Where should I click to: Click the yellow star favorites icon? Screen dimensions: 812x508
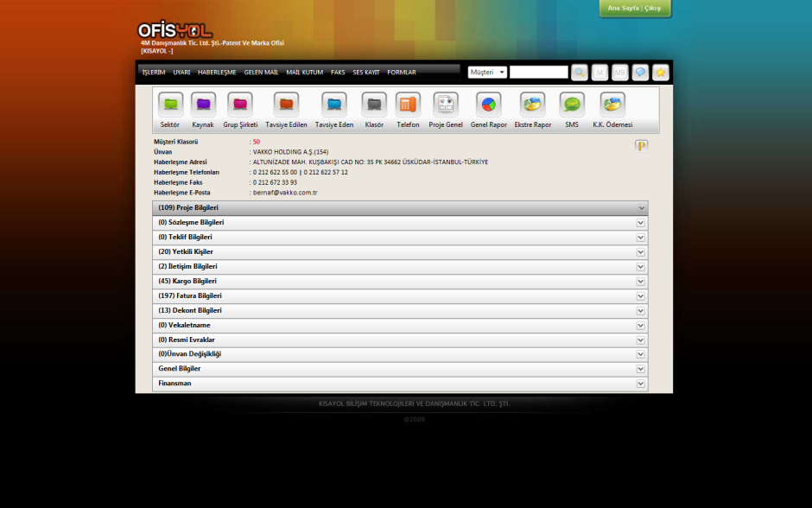[x=661, y=73]
